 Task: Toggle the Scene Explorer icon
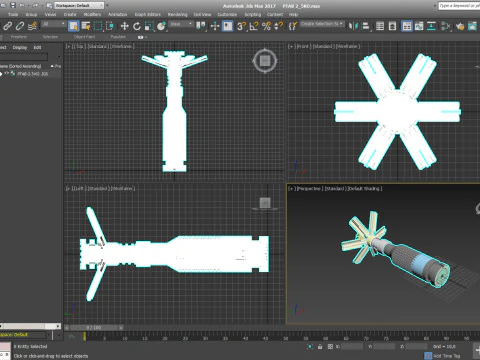(x=380, y=26)
